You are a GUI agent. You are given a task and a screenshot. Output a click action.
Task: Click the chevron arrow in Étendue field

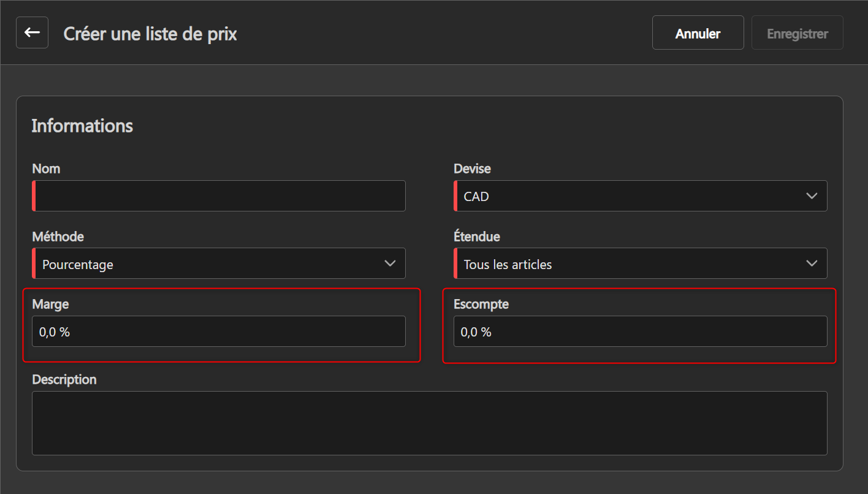tap(812, 264)
